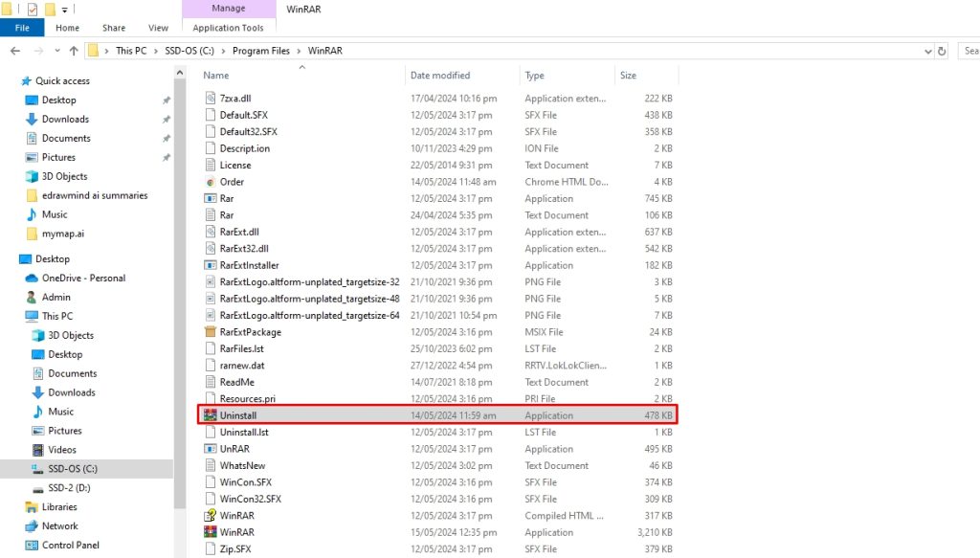
Task: Select the 7zxa.dll file icon
Action: coord(210,98)
